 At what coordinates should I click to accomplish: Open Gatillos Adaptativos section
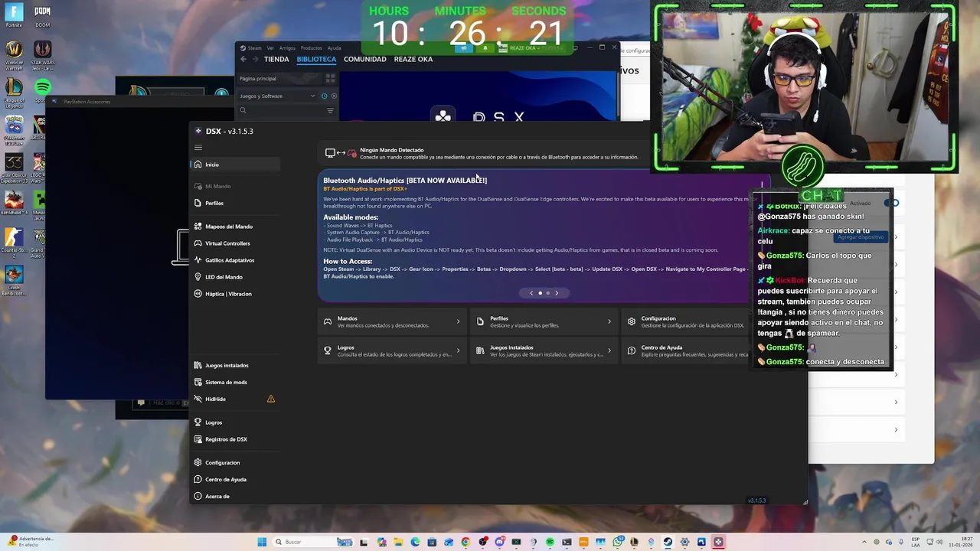point(235,260)
